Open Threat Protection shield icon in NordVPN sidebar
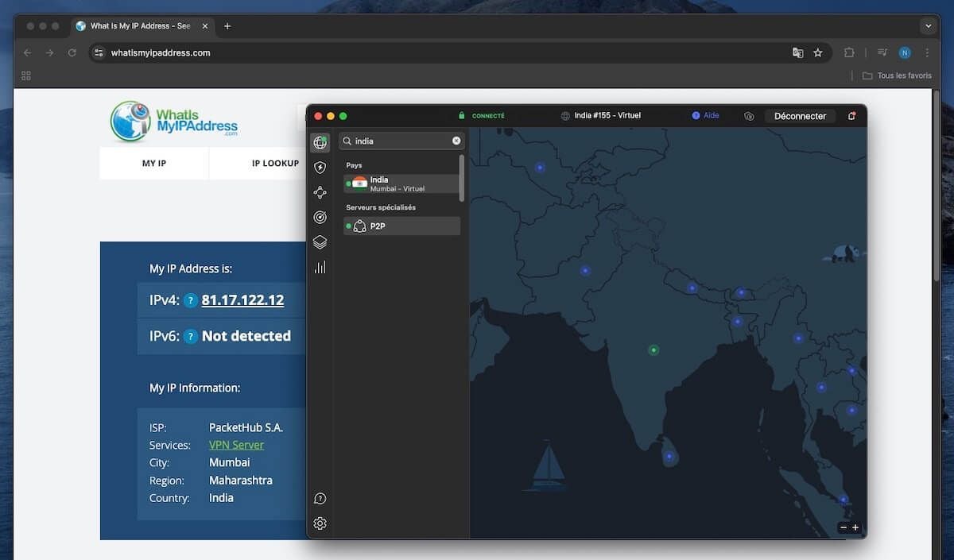 pyautogui.click(x=320, y=168)
